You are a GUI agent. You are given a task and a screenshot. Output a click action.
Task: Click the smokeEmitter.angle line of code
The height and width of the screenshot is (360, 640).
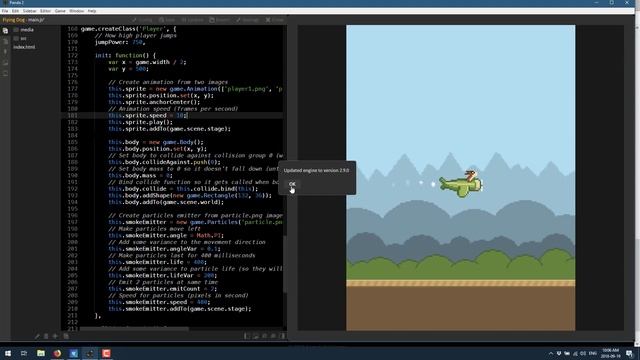[166, 236]
